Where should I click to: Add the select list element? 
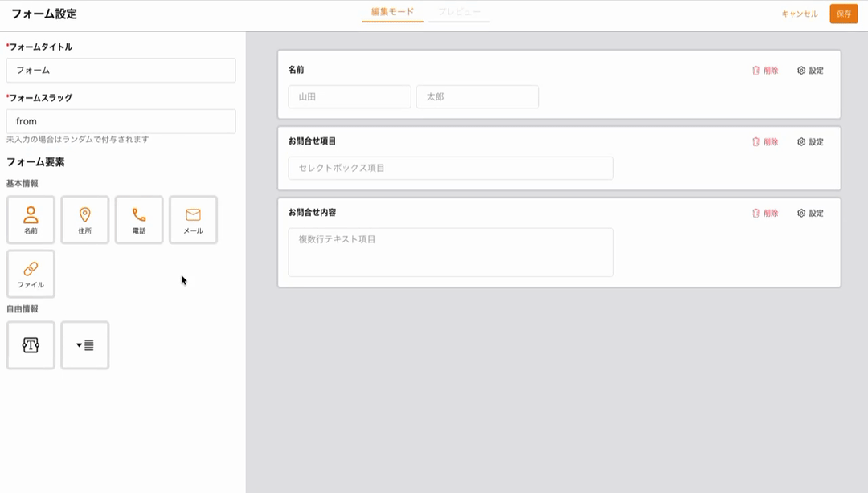pos(84,345)
